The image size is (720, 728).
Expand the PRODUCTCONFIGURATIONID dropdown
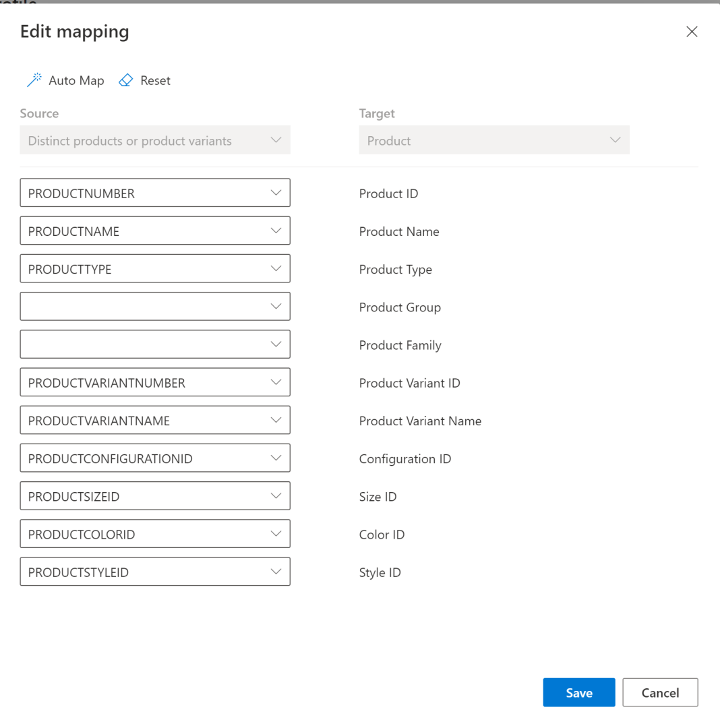pyautogui.click(x=154, y=458)
